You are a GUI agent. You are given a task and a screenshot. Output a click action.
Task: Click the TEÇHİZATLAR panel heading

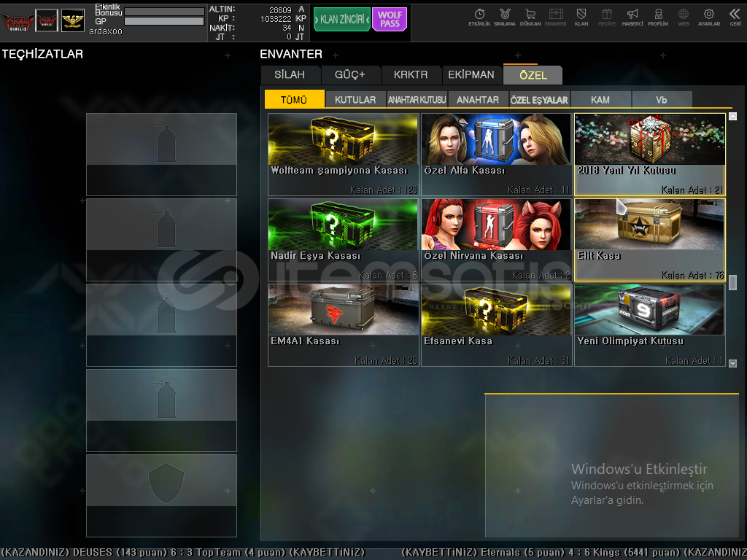click(x=42, y=54)
